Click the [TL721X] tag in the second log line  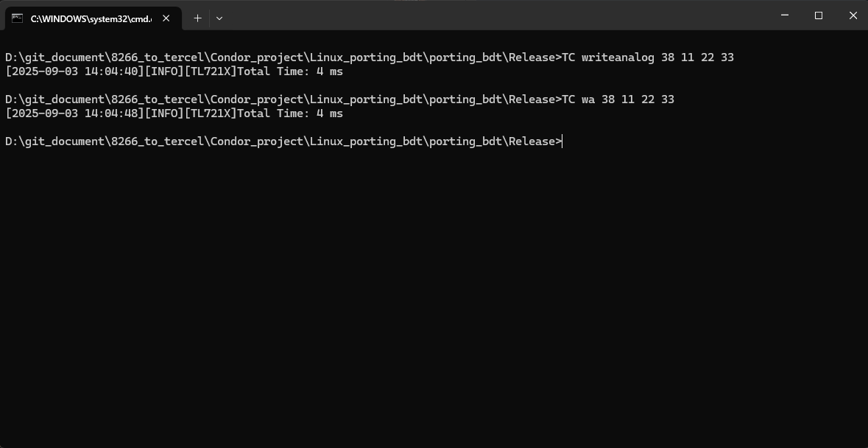[210, 113]
